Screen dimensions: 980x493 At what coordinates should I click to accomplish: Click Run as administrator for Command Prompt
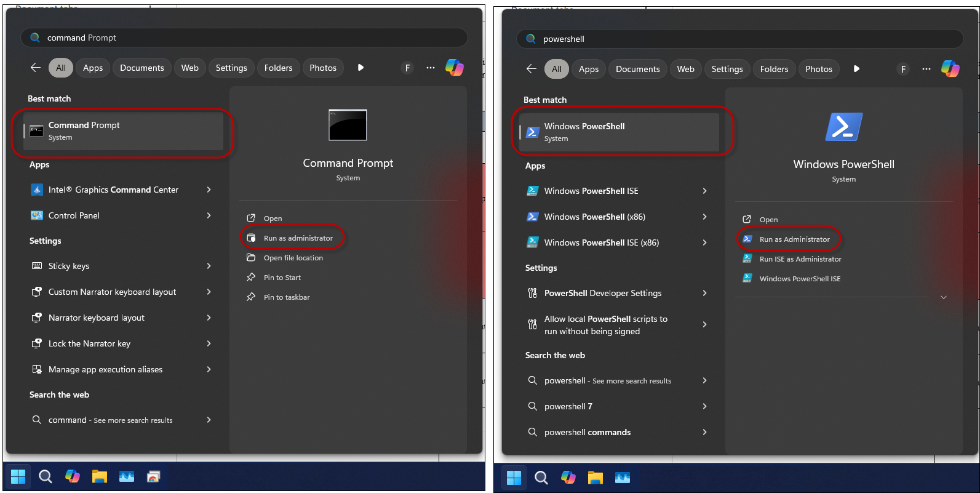tap(298, 238)
